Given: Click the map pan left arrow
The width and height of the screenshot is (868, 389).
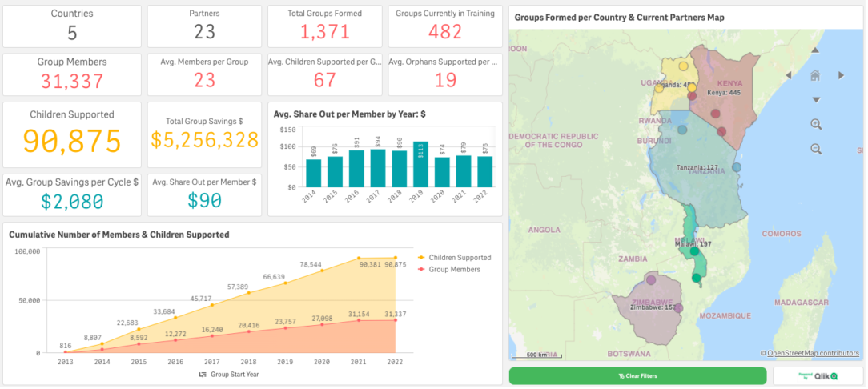Looking at the screenshot, I should point(789,75).
